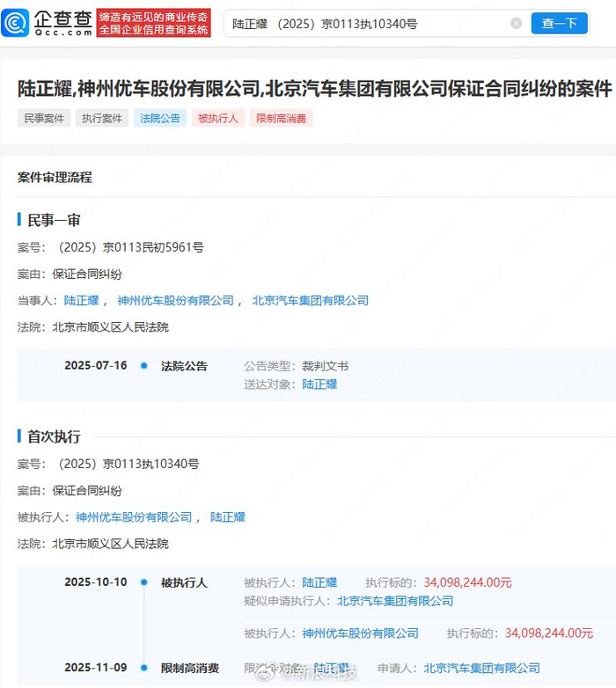Open the red slogan banner 全国企业信用查询系统
Viewport: 616px width, 688px height.
coord(154,23)
